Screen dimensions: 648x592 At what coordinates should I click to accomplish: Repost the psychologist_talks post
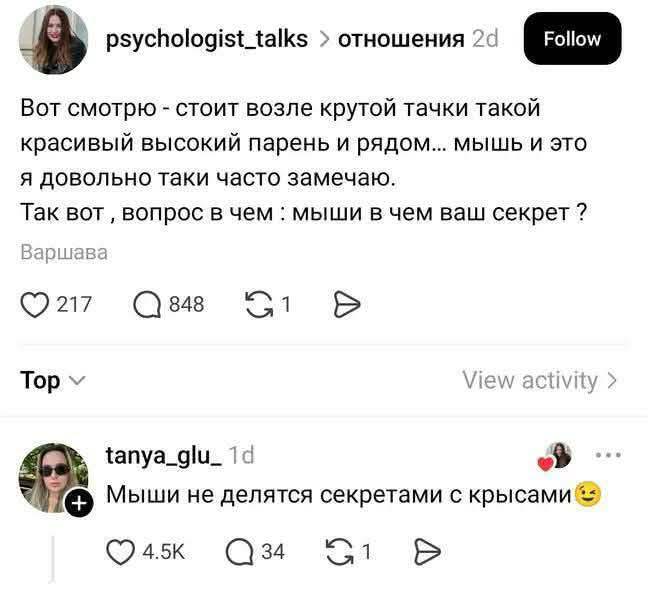[x=260, y=304]
